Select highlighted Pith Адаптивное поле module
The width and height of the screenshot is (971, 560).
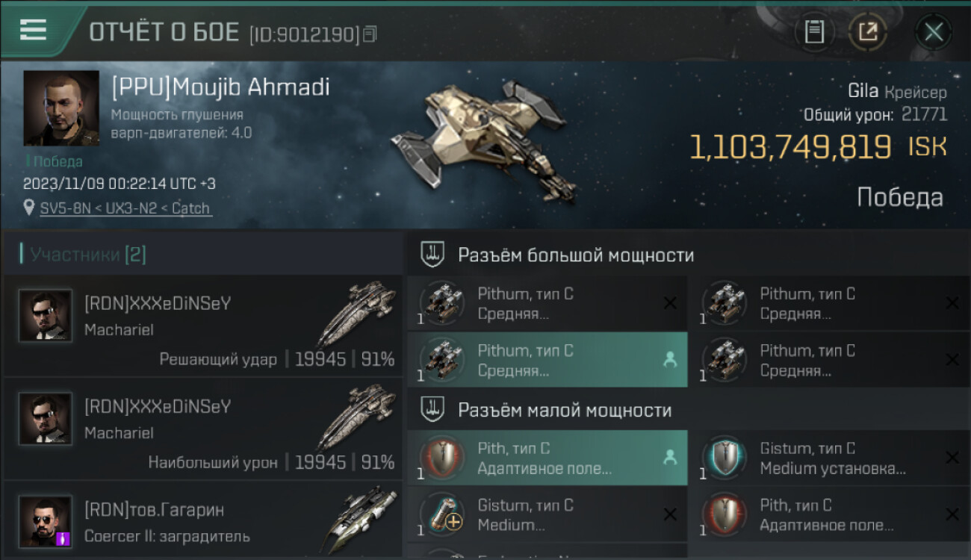point(547,458)
